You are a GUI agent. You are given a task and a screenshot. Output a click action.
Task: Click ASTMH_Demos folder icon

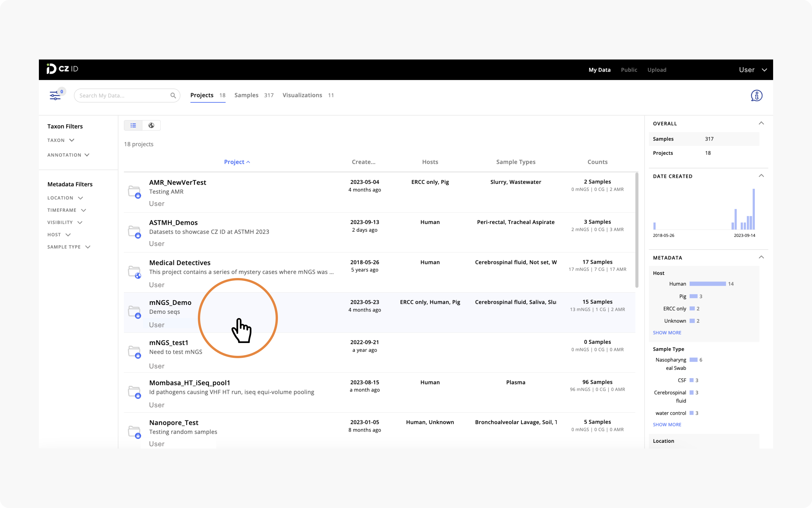click(x=134, y=232)
